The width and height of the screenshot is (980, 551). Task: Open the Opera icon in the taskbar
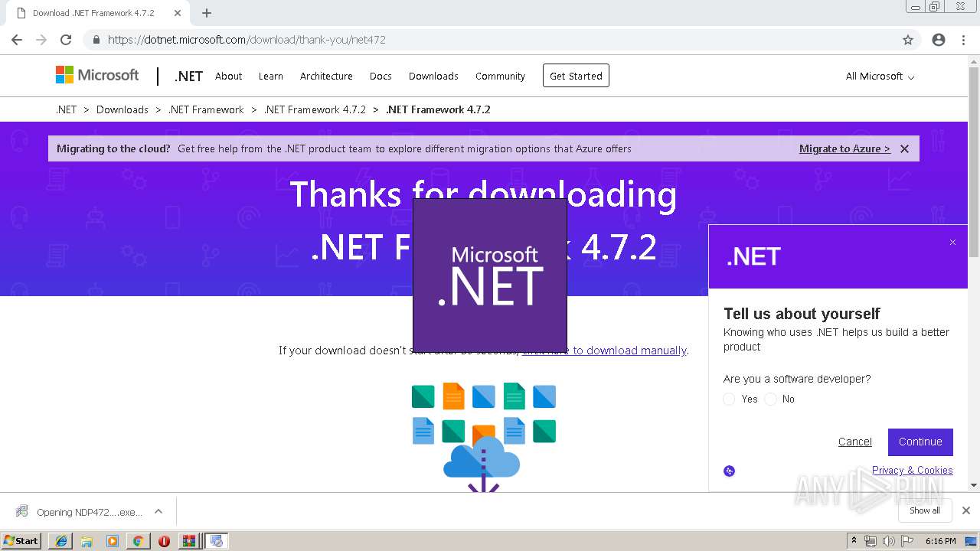pos(164,541)
